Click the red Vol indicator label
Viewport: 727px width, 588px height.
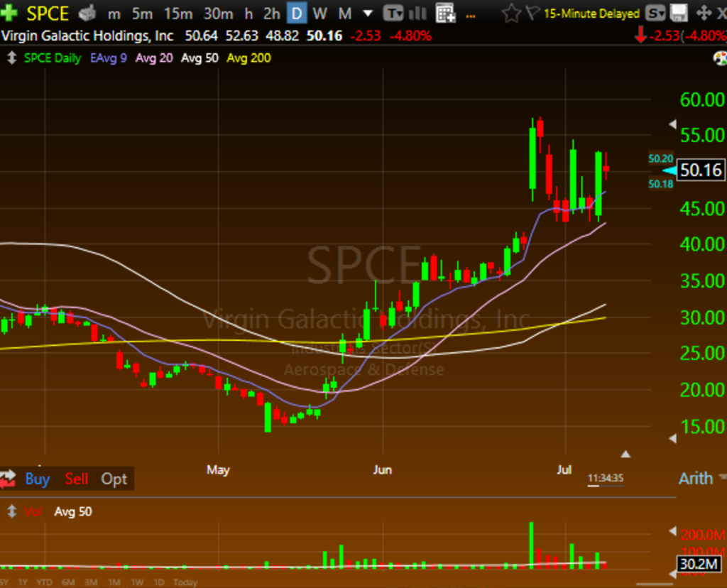point(33,511)
